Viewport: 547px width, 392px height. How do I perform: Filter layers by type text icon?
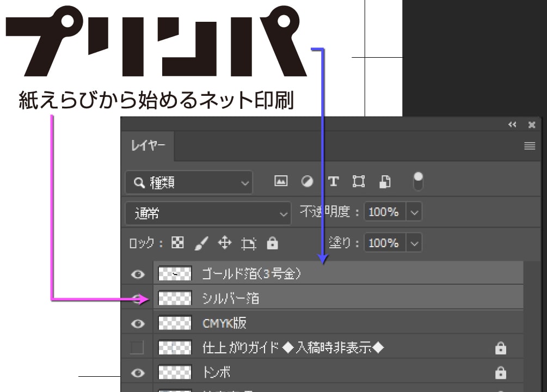pos(333,182)
